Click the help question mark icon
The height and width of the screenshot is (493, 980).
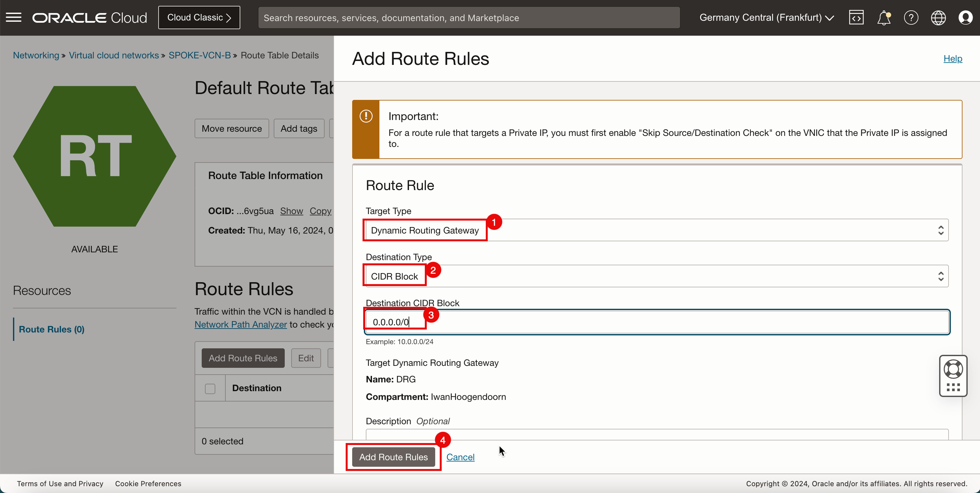910,18
